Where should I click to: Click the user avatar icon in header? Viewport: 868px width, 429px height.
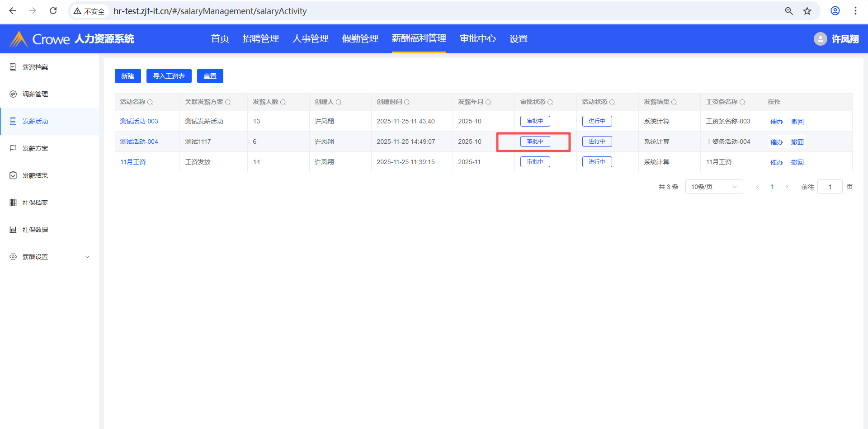pos(820,39)
